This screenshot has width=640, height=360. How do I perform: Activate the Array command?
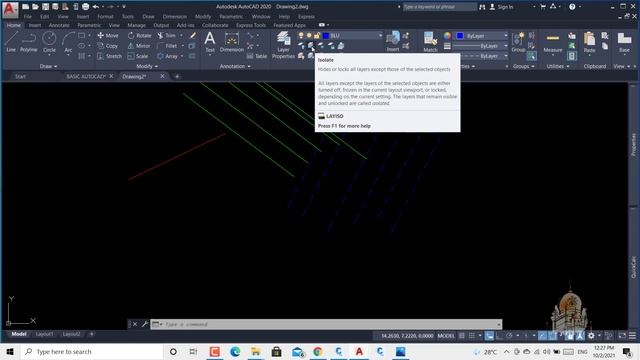(x=167, y=56)
